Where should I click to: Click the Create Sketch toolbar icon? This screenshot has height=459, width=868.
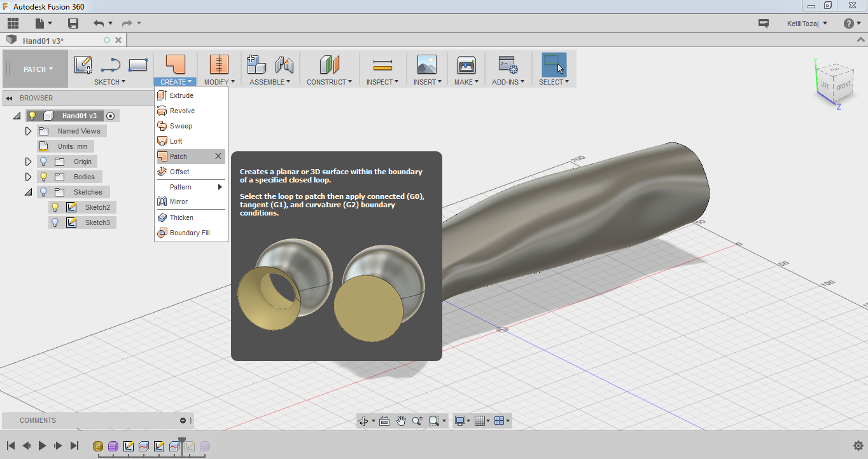click(x=83, y=65)
